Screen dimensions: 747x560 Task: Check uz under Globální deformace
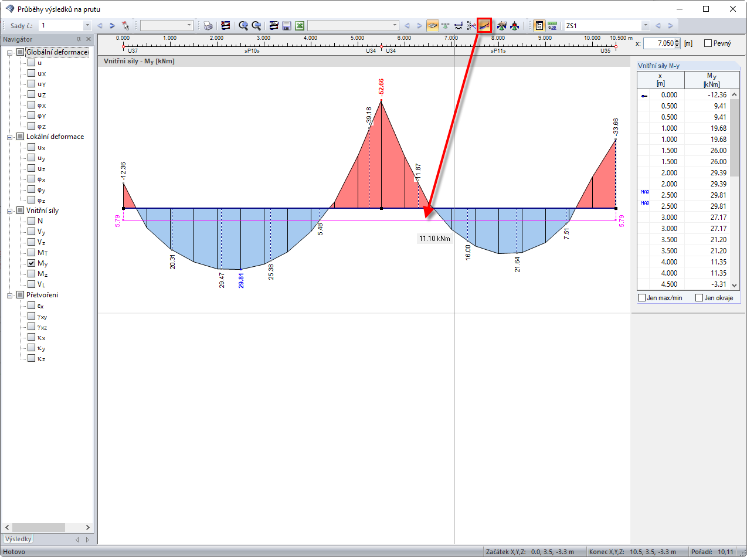click(32, 94)
